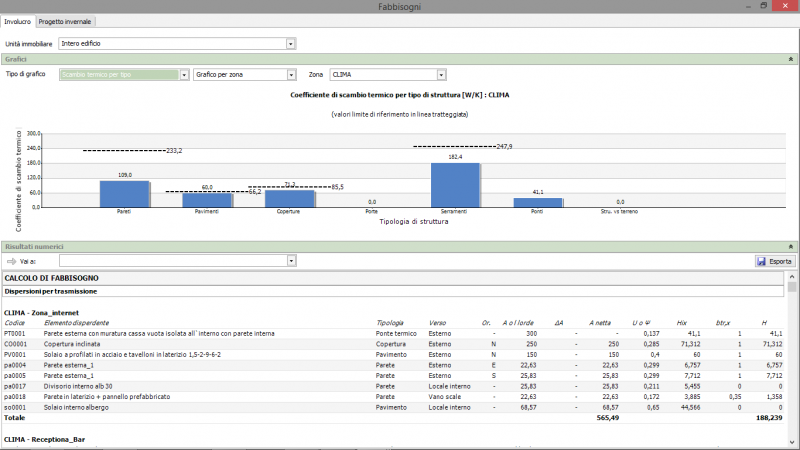Open the Unità immobiliare dropdown

[291, 44]
